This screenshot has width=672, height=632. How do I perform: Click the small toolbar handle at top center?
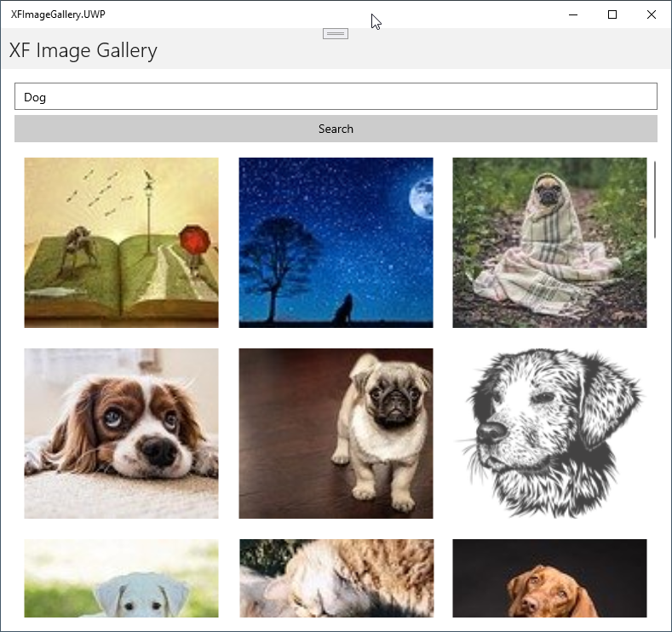click(336, 33)
